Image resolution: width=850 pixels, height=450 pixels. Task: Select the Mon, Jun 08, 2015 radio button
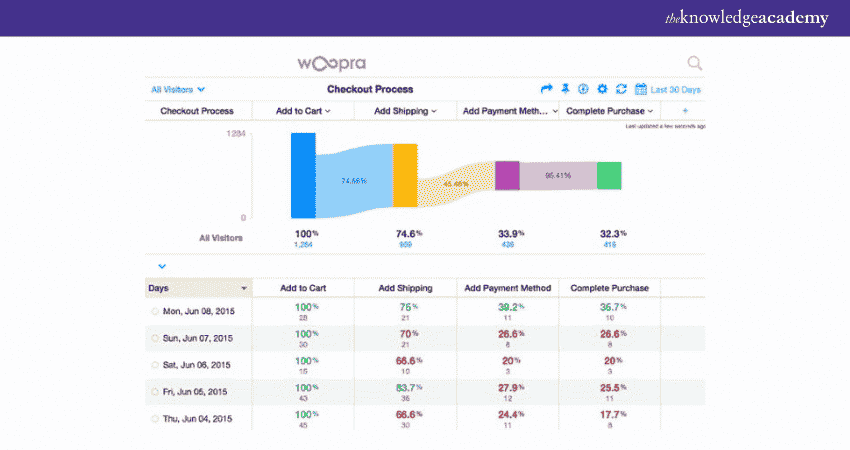(155, 312)
